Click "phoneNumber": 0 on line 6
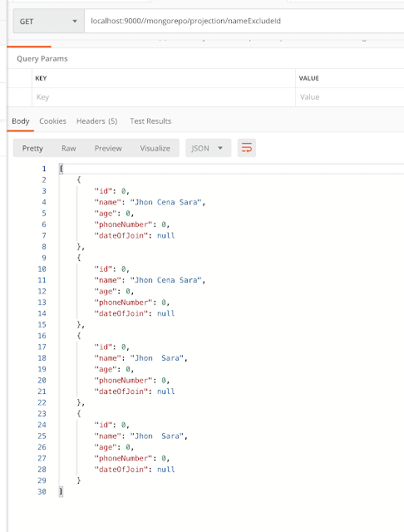The image size is (404, 532). tap(131, 224)
